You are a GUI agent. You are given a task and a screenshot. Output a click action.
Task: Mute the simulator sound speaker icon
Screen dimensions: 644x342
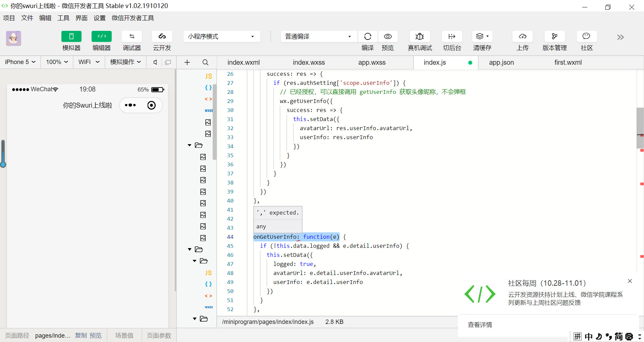tap(155, 62)
